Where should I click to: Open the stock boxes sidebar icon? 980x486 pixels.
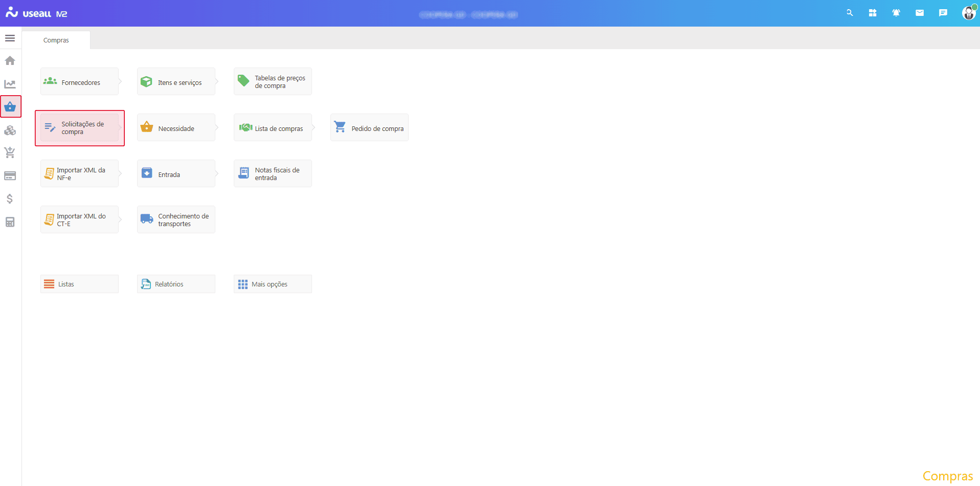tap(10, 130)
